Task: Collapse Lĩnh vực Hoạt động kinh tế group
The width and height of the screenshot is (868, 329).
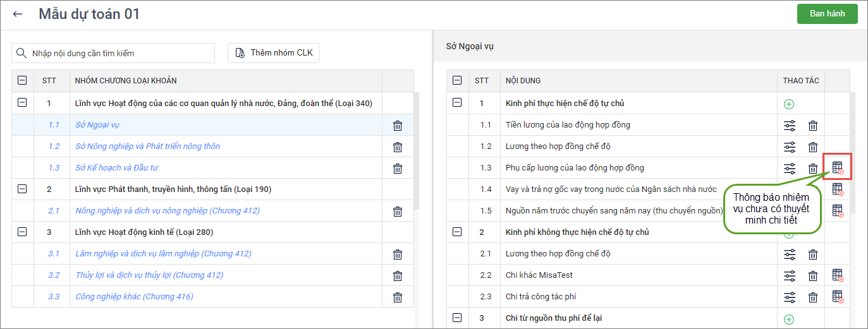Action: tap(22, 232)
